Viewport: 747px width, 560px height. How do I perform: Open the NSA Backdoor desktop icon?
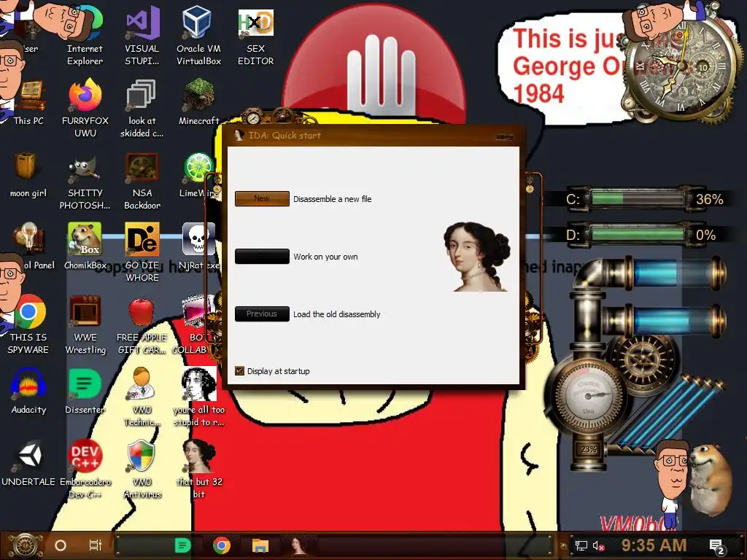tap(142, 181)
